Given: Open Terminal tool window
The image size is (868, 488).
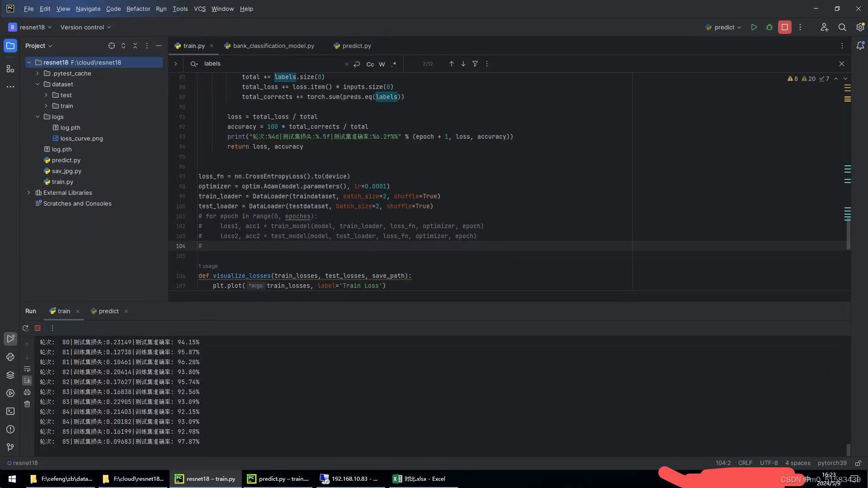Looking at the screenshot, I should 10,411.
